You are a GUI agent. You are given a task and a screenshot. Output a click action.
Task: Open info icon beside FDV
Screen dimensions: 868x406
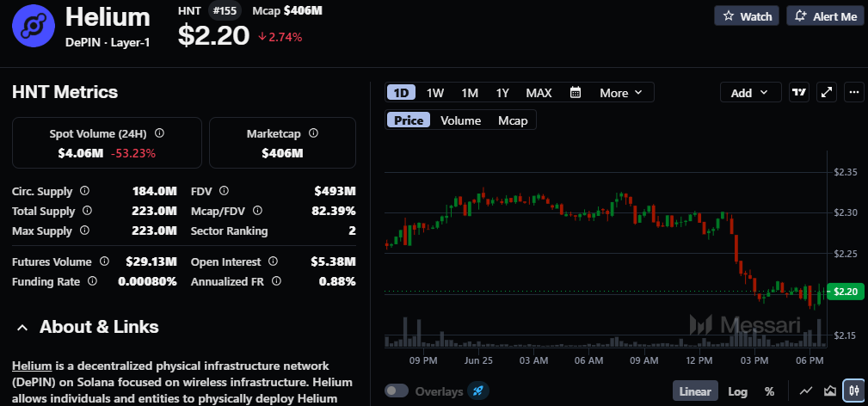tap(224, 191)
